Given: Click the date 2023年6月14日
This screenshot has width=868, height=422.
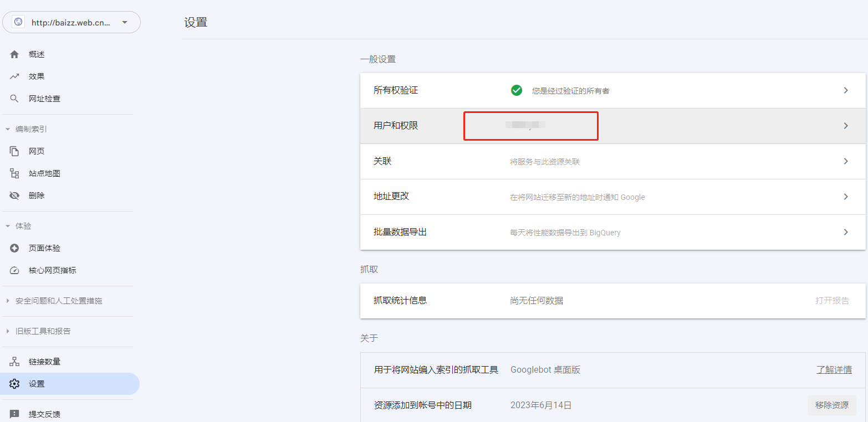Looking at the screenshot, I should (x=540, y=405).
